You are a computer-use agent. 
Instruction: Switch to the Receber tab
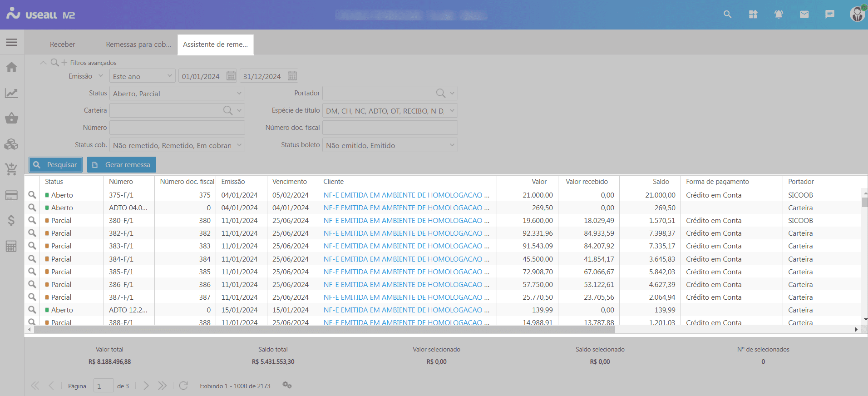63,45
